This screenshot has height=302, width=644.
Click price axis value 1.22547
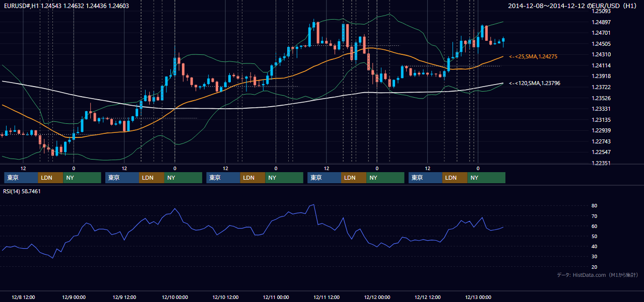click(x=601, y=152)
